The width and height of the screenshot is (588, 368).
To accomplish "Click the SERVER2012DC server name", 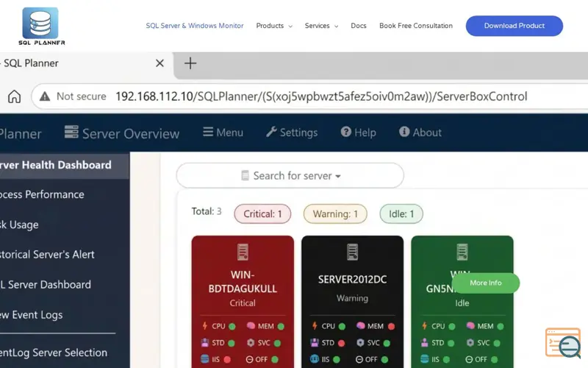I will (353, 280).
